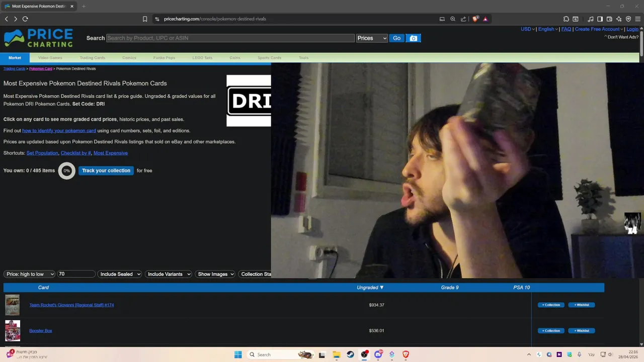Open Discord from the taskbar
Image resolution: width=644 pixels, height=362 pixels.
pos(378,354)
